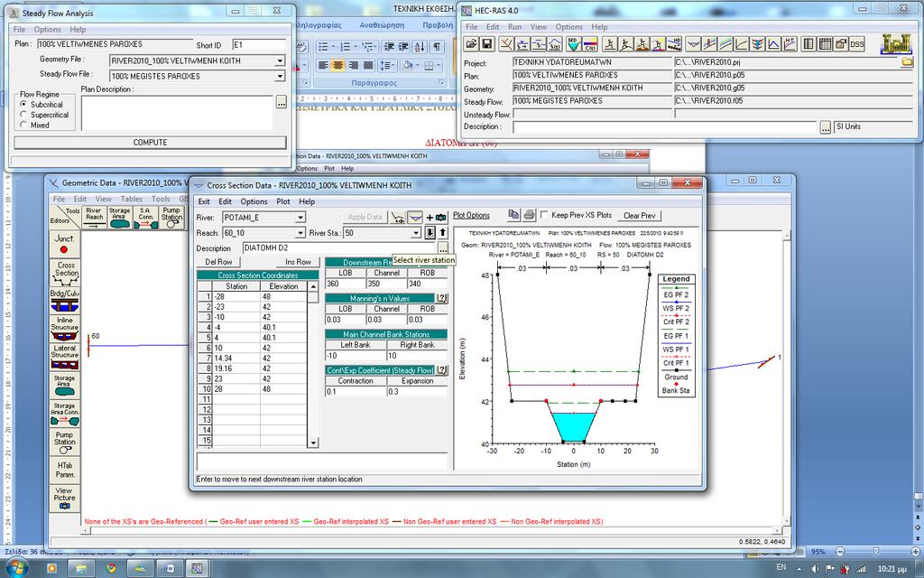Click copy-to-clipboard icon beside Plot Options
Image resolution: width=924 pixels, height=578 pixels.
tap(513, 215)
